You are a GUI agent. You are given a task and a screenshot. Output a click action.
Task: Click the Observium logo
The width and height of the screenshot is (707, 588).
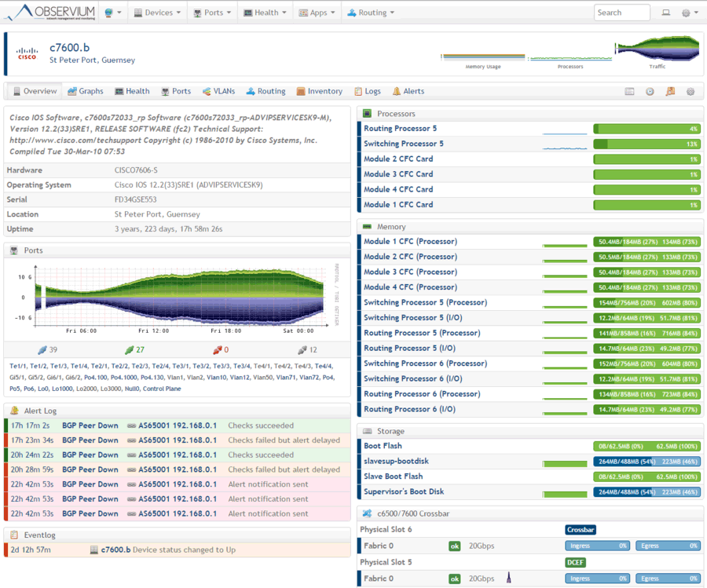click(49, 12)
